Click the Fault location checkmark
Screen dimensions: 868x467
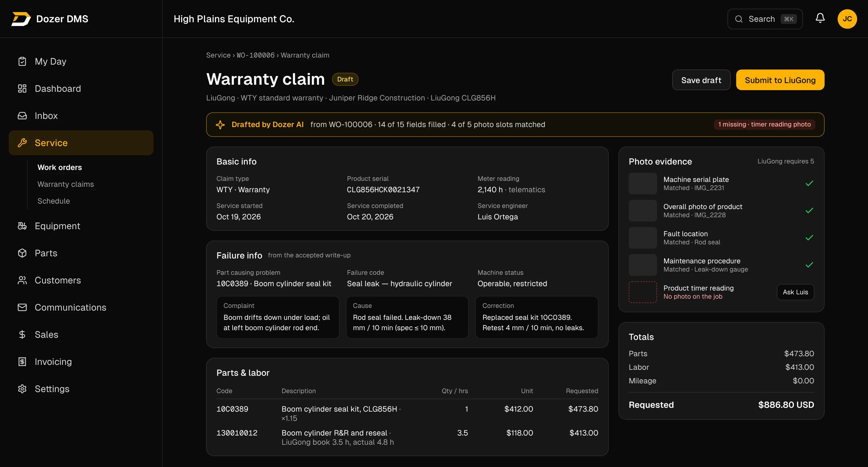(x=809, y=238)
